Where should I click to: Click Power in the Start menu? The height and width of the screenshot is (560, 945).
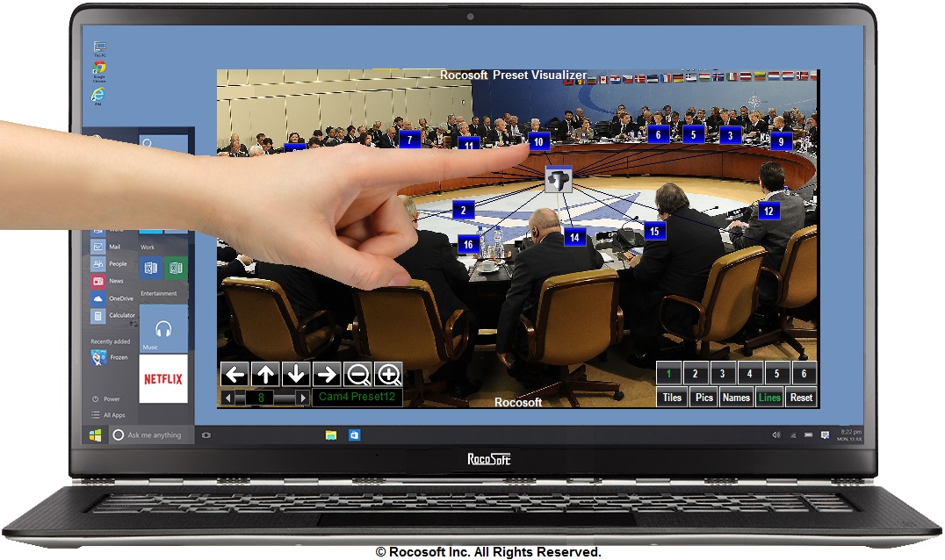[106, 398]
